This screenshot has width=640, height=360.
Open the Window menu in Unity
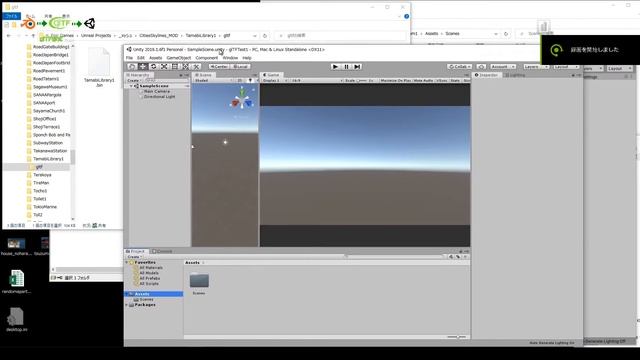pyautogui.click(x=230, y=58)
